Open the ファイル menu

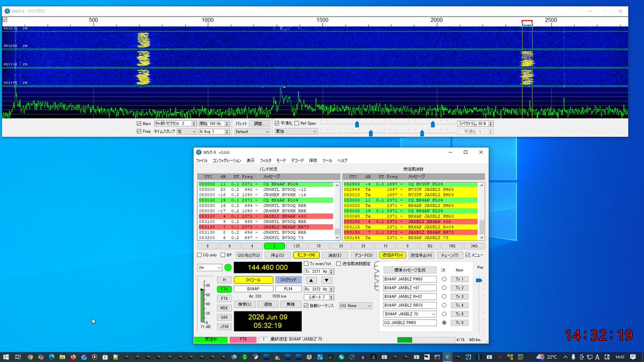point(202,160)
